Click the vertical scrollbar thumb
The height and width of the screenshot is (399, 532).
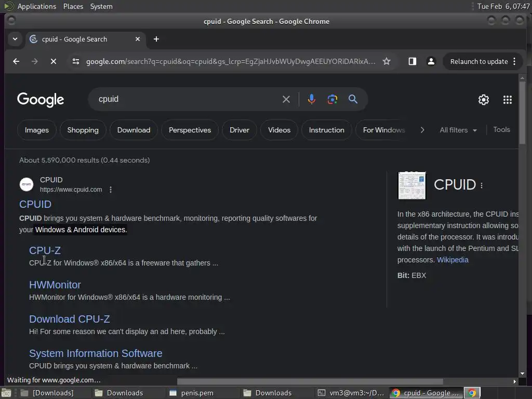click(x=522, y=112)
